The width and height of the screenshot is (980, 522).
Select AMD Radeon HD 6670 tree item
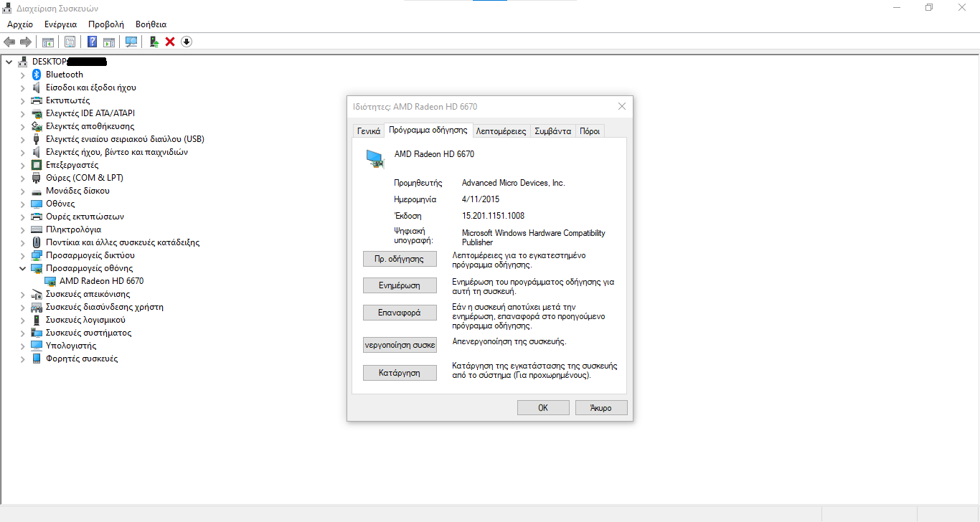[101, 281]
